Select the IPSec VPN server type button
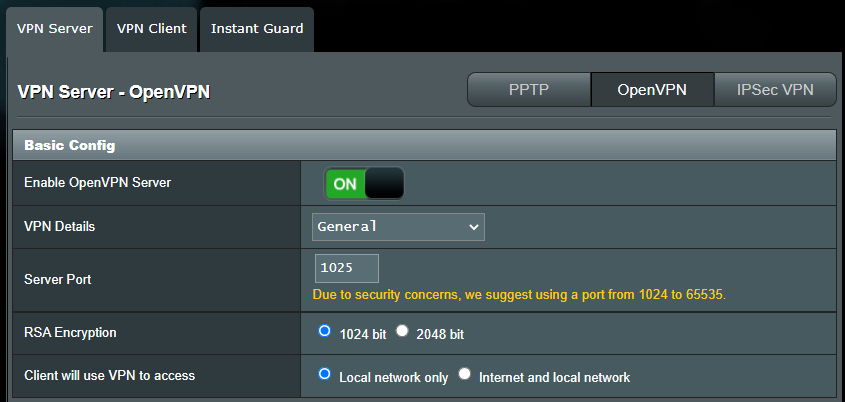Viewport: 845px width, 402px height. (775, 89)
